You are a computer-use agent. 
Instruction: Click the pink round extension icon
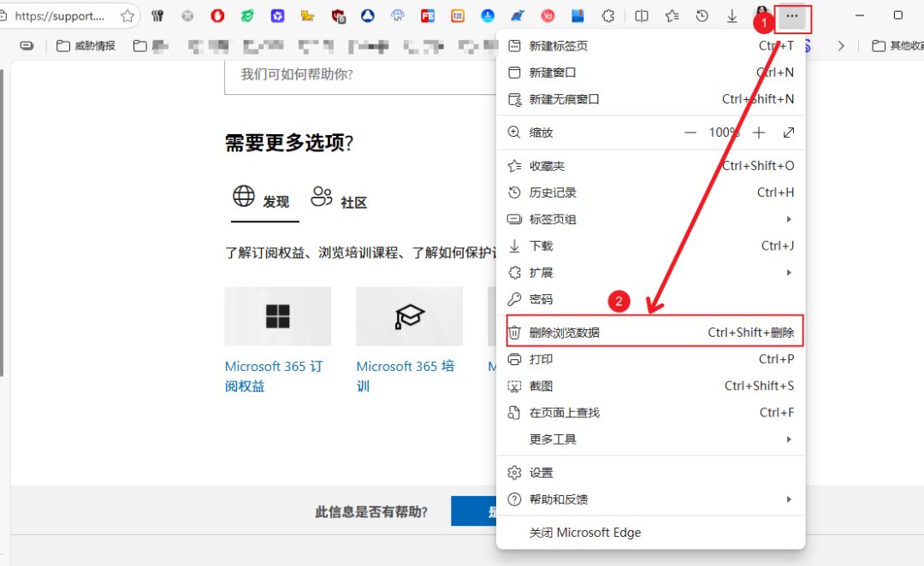point(548,16)
